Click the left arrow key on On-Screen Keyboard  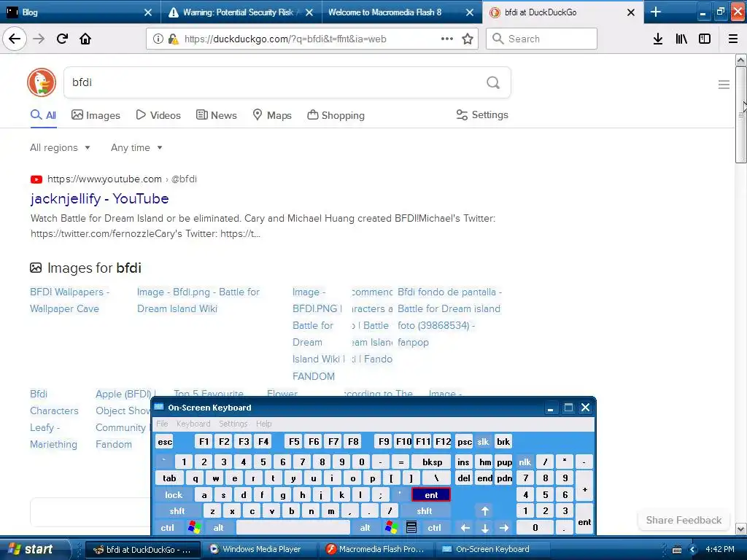tap(465, 528)
